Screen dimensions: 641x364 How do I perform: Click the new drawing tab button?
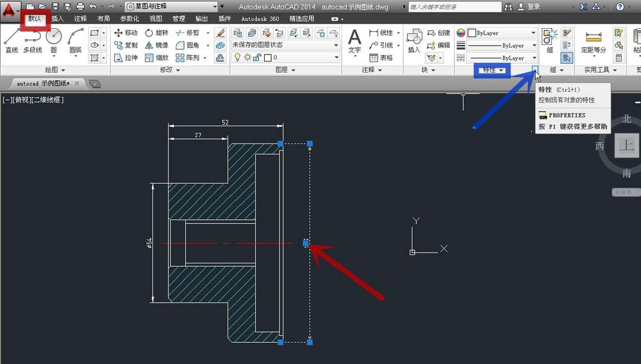click(95, 84)
